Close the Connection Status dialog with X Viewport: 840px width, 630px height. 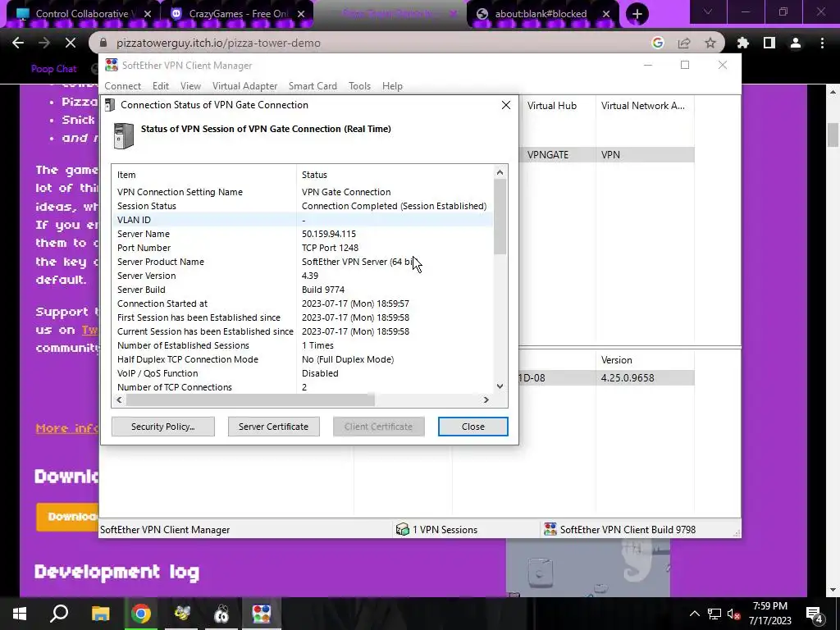tap(505, 105)
